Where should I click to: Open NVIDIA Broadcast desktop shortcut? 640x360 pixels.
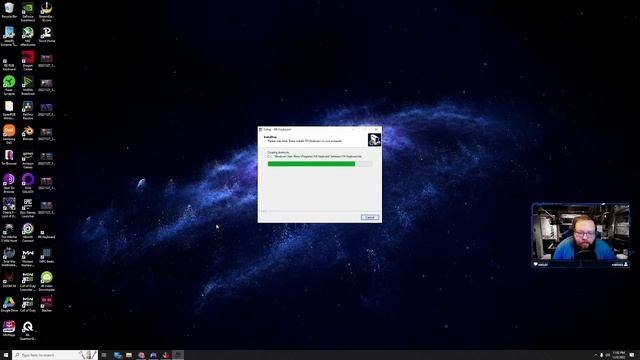click(28, 85)
